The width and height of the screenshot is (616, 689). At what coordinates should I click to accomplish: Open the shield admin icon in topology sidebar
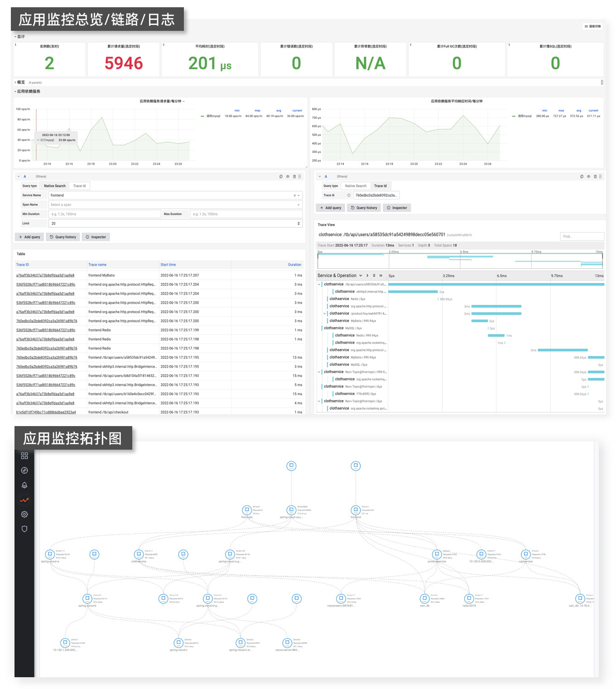pos(24,529)
